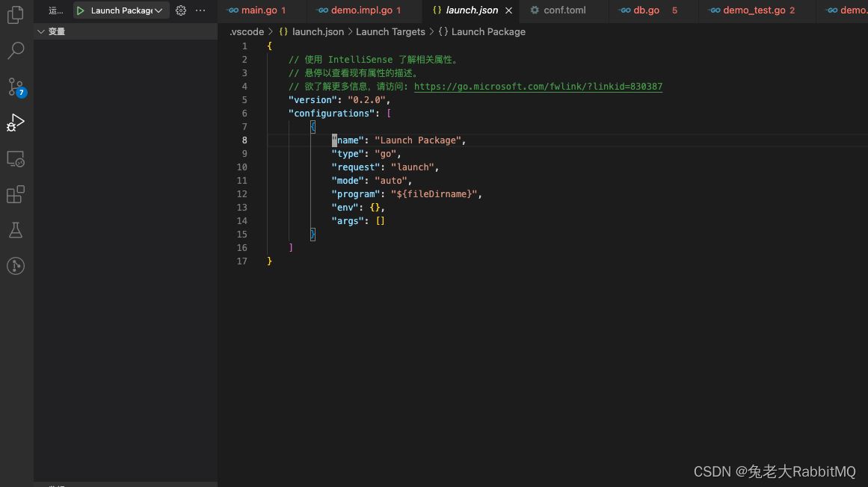Open the db.go editor tab
The height and width of the screenshot is (487, 868).
647,10
